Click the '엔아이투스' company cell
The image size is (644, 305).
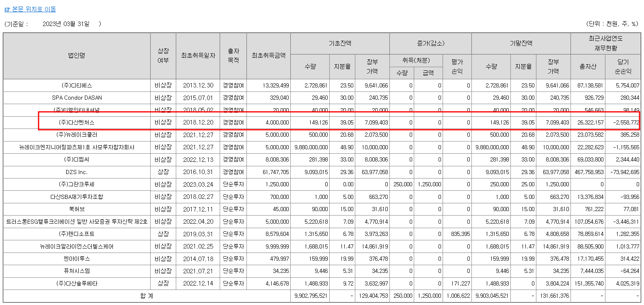[x=77, y=259]
